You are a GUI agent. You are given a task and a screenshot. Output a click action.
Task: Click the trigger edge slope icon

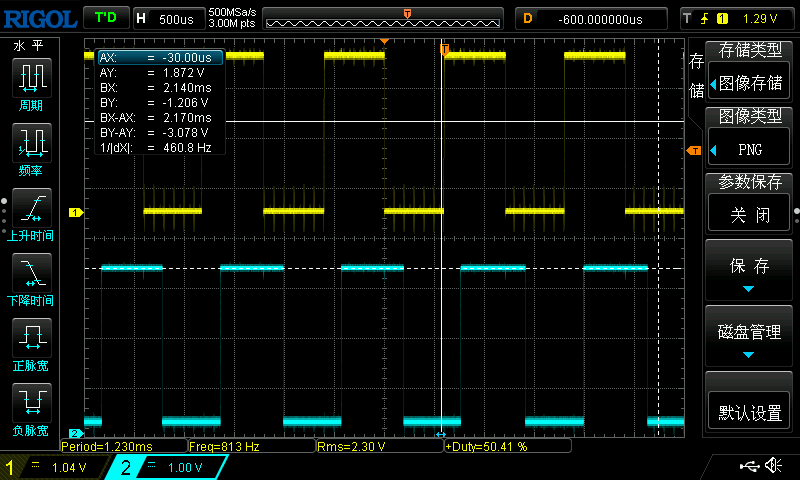(x=705, y=19)
